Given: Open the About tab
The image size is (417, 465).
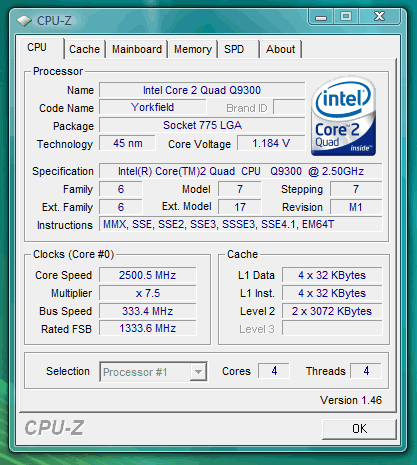Looking at the screenshot, I should (x=281, y=49).
